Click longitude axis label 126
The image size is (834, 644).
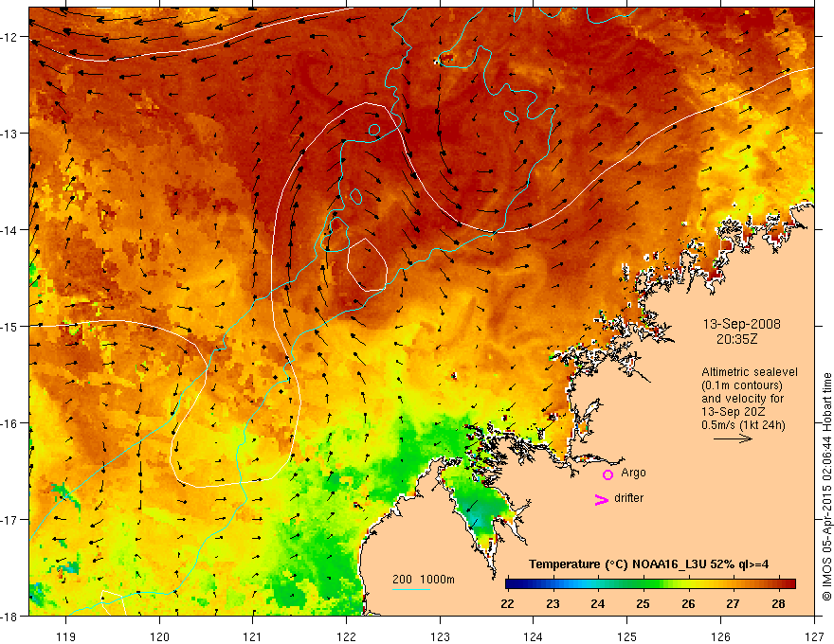coord(720,637)
